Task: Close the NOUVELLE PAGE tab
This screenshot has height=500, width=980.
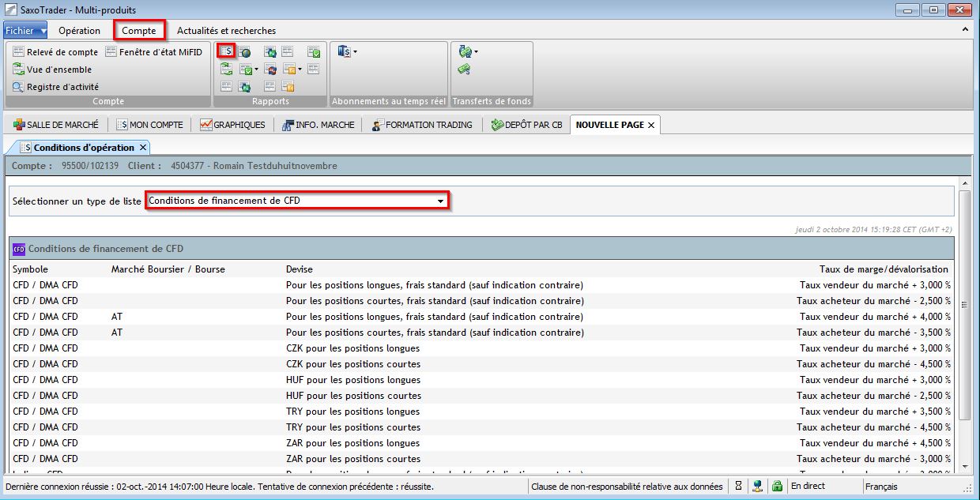Action: 651,125
